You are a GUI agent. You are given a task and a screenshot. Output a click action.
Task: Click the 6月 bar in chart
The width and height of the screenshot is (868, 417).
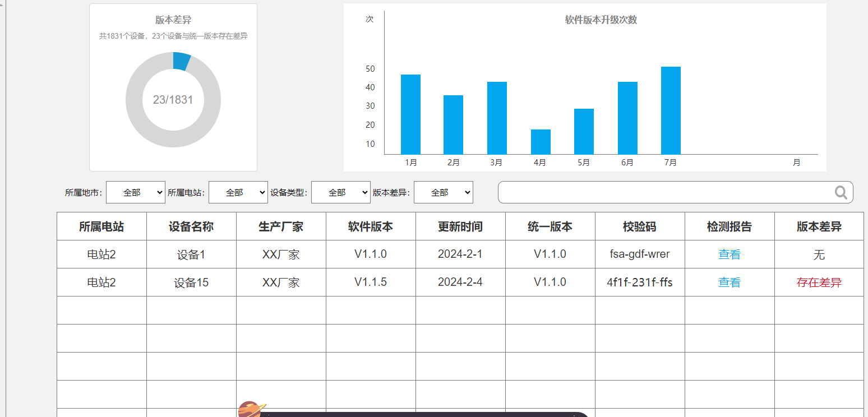point(627,118)
